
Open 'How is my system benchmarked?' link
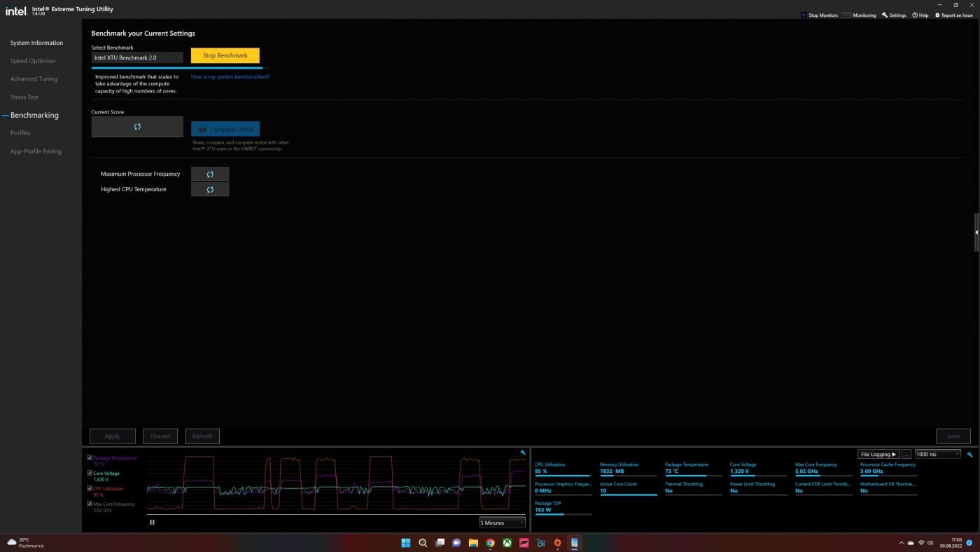coord(230,77)
